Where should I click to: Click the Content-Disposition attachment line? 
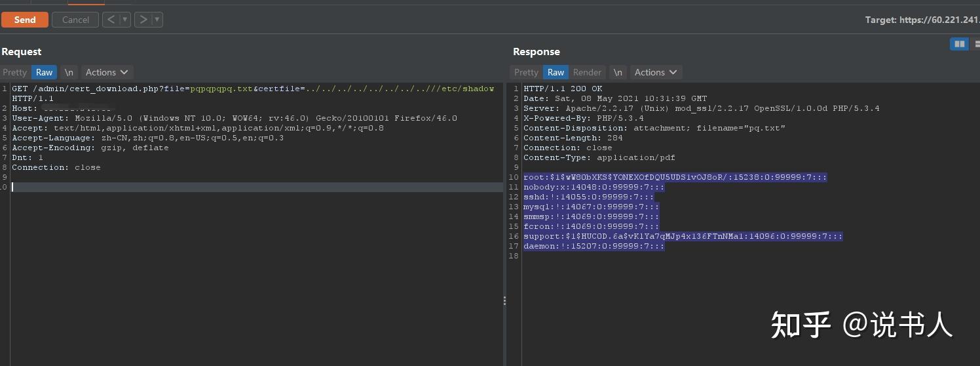point(654,128)
